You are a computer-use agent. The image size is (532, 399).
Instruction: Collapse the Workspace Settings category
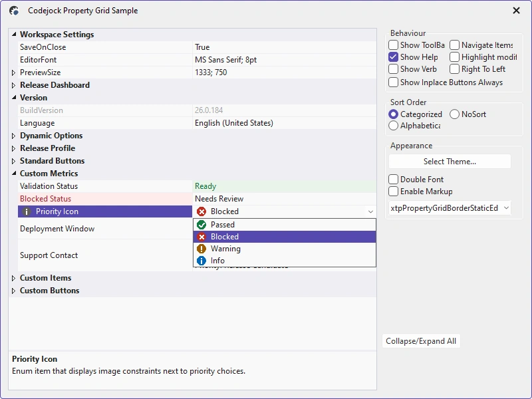[13, 35]
